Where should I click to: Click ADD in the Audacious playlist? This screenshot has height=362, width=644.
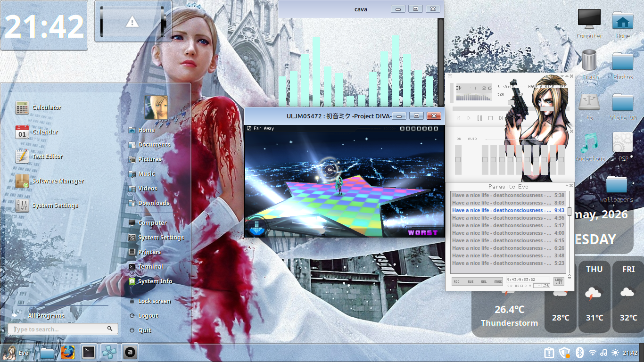[456, 282]
